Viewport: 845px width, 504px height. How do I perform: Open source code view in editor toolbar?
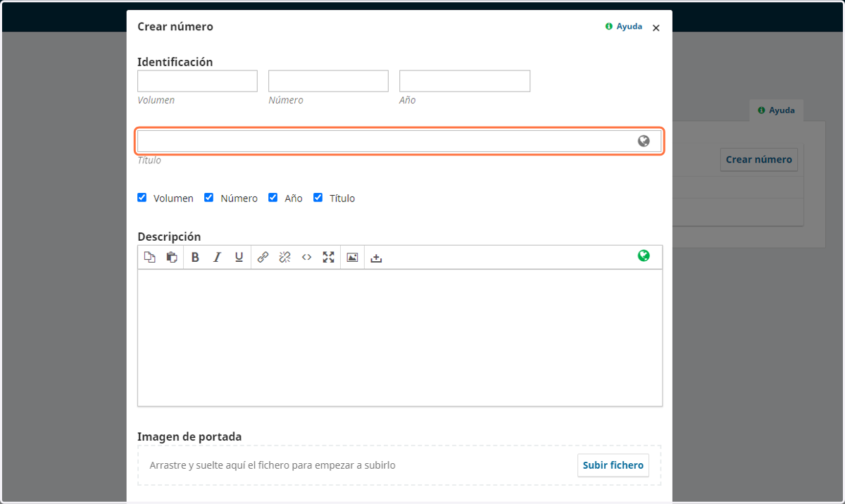point(306,258)
